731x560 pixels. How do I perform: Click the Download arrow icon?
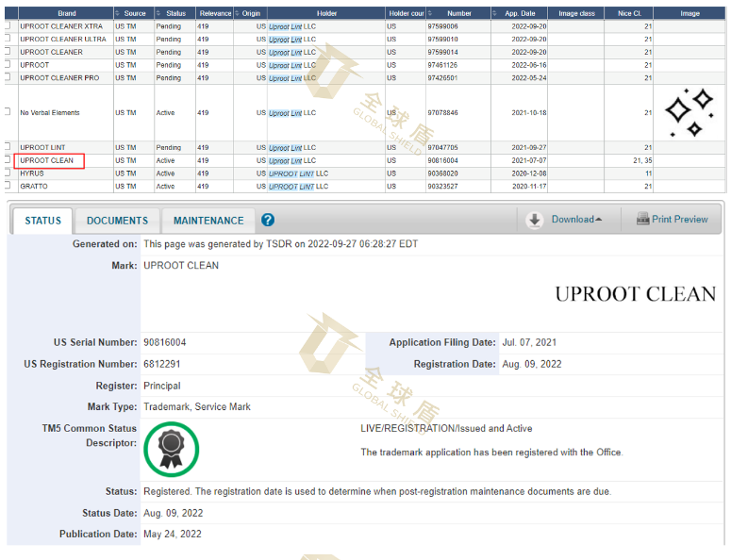[x=535, y=220]
